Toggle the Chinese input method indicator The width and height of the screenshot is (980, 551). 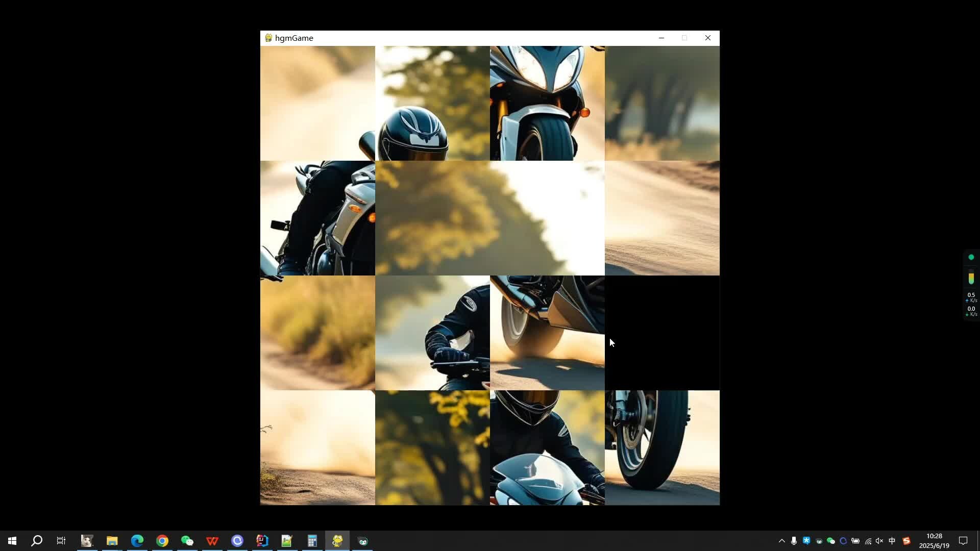(x=892, y=541)
